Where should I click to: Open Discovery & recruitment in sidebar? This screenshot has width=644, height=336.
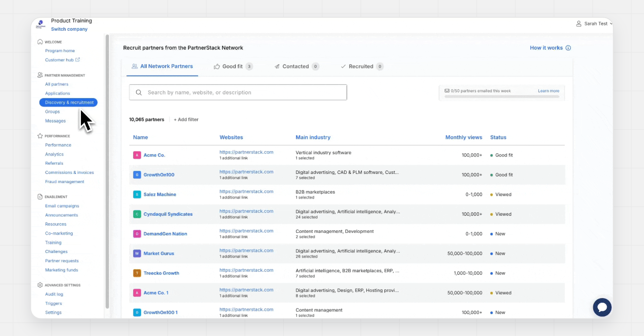(x=68, y=102)
